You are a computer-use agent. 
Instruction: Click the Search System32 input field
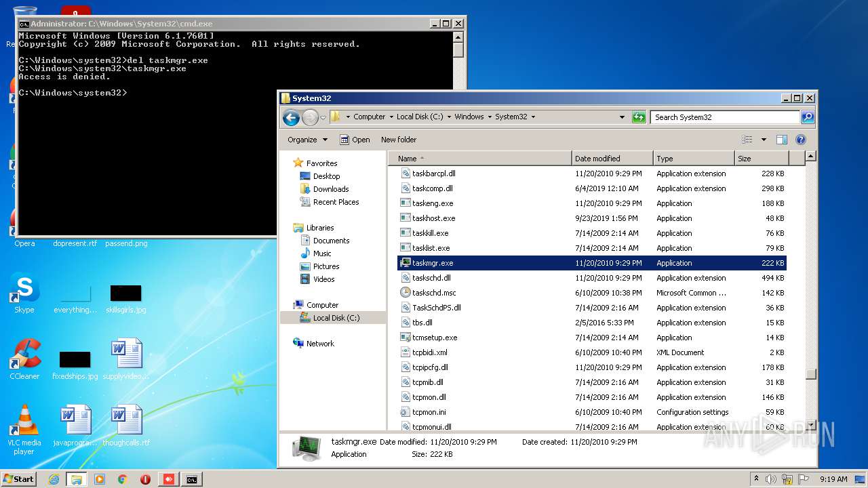click(x=726, y=117)
